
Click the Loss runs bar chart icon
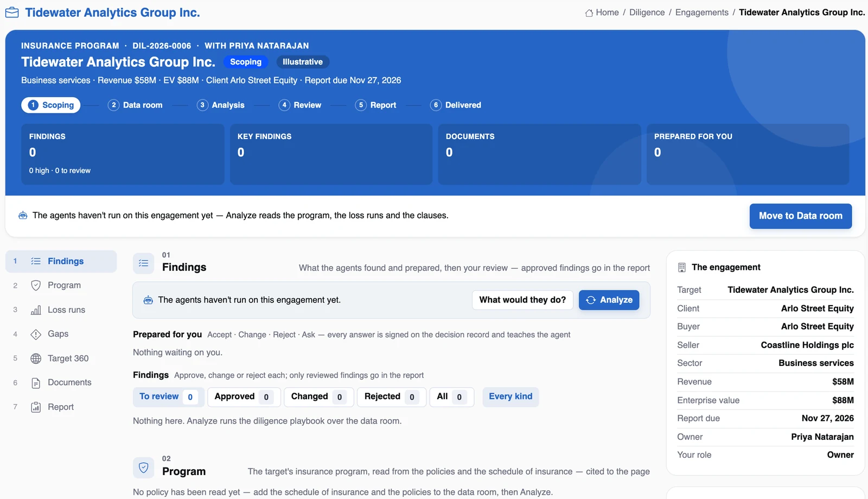[x=36, y=310]
